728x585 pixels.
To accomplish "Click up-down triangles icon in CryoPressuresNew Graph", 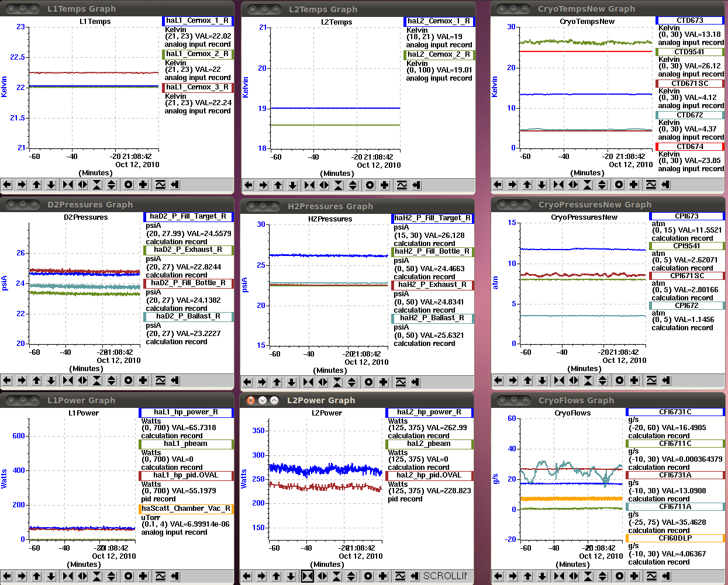I will [603, 380].
